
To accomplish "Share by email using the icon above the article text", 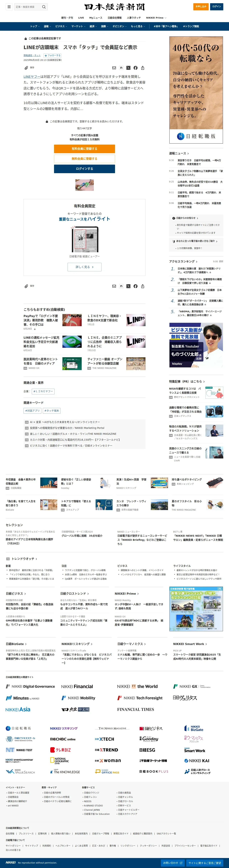I will (114, 68).
